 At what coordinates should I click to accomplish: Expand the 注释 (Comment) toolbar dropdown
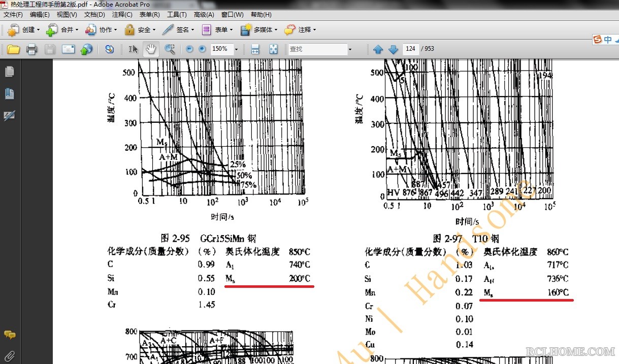pyautogui.click(x=314, y=30)
